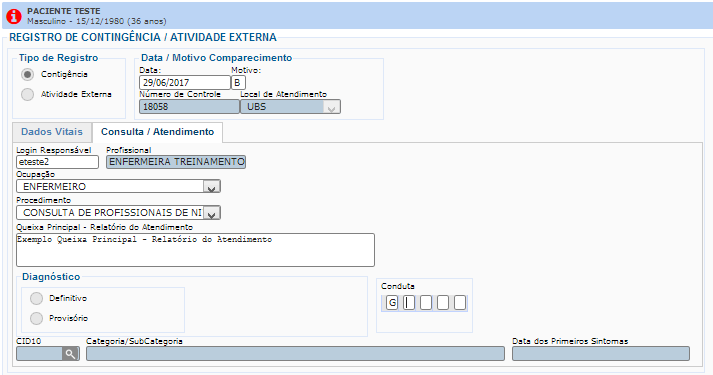
Task: Click the Categoria/SubCategoria field
Action: (296, 354)
